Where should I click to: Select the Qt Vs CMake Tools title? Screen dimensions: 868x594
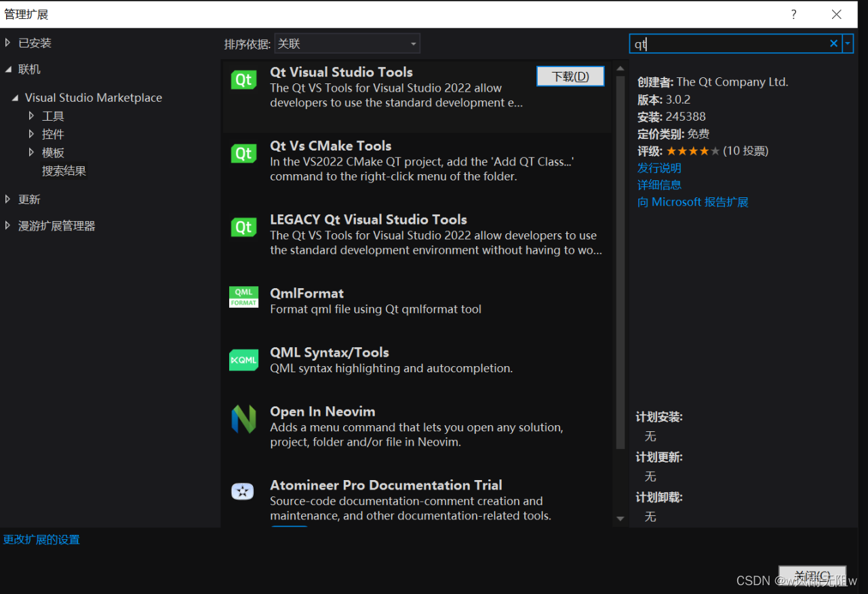[x=331, y=146]
